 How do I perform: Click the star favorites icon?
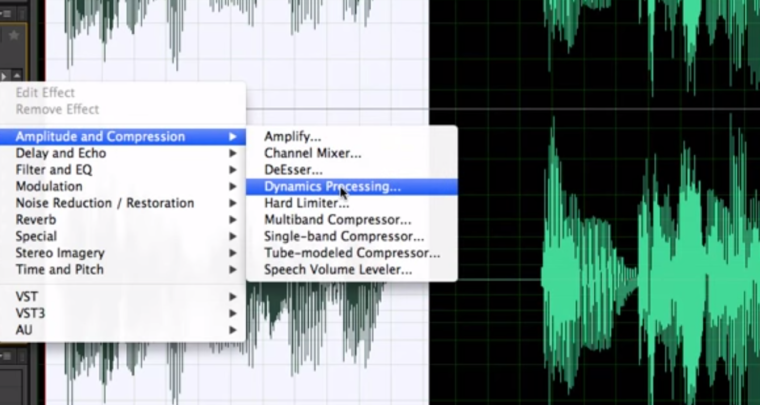(15, 36)
